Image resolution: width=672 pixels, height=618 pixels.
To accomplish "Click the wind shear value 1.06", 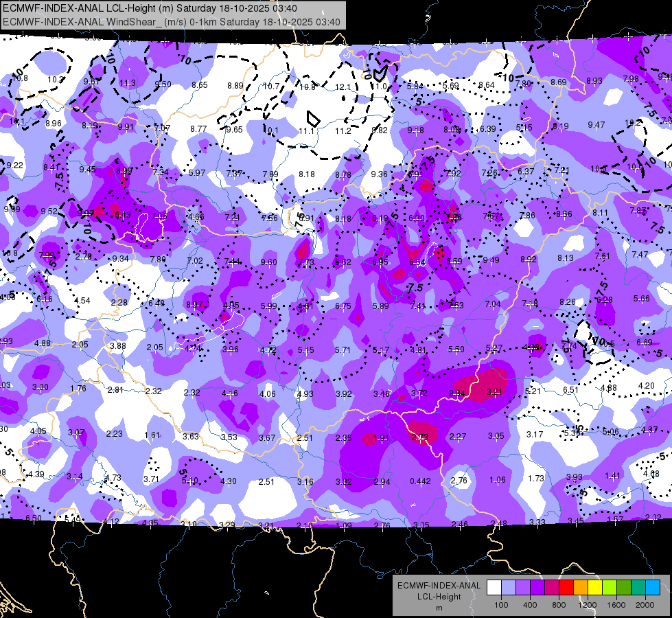I will tap(498, 480).
